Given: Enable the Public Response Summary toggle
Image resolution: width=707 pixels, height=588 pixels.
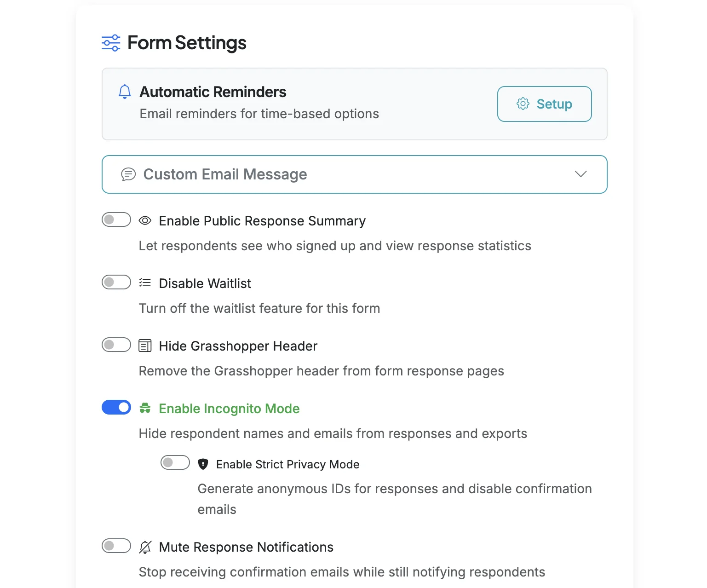Looking at the screenshot, I should (116, 220).
